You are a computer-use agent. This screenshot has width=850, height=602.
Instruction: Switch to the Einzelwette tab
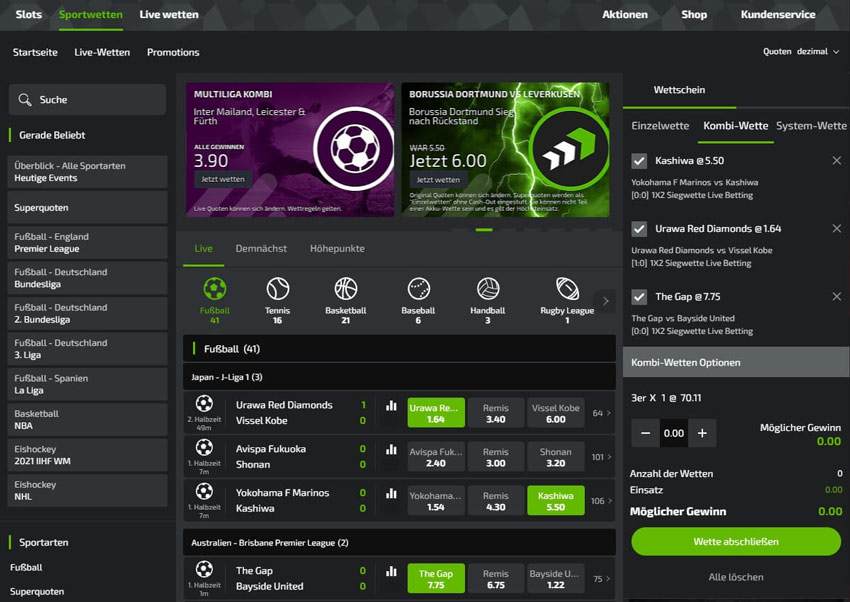point(660,126)
